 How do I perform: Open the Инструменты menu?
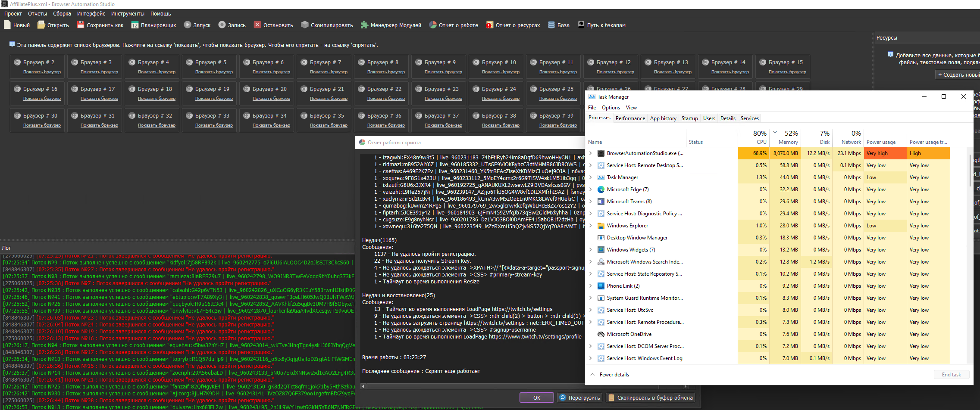[x=128, y=14]
